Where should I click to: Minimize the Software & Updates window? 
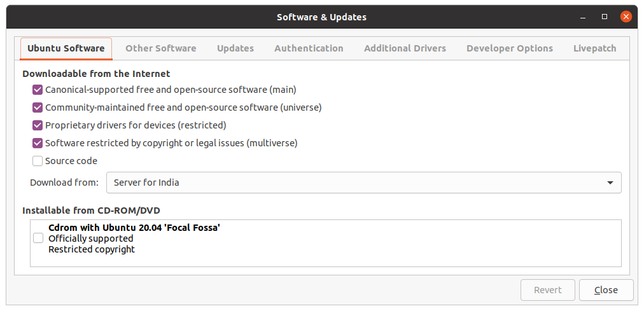click(x=583, y=17)
